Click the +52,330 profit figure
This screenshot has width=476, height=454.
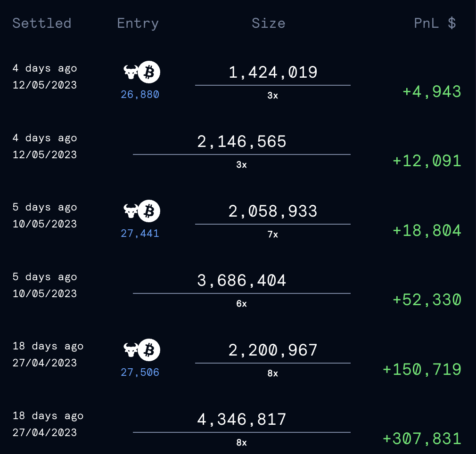427,300
